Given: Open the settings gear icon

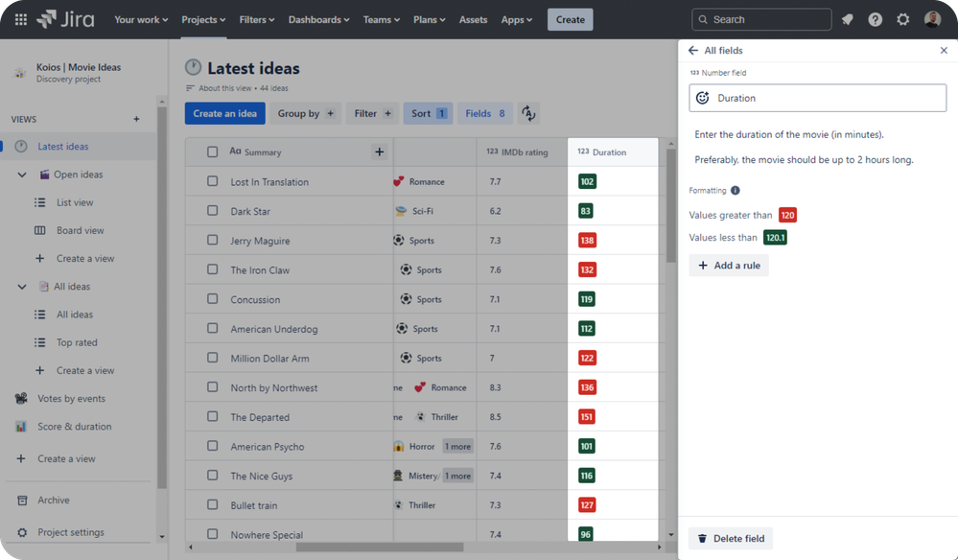Looking at the screenshot, I should (903, 19).
